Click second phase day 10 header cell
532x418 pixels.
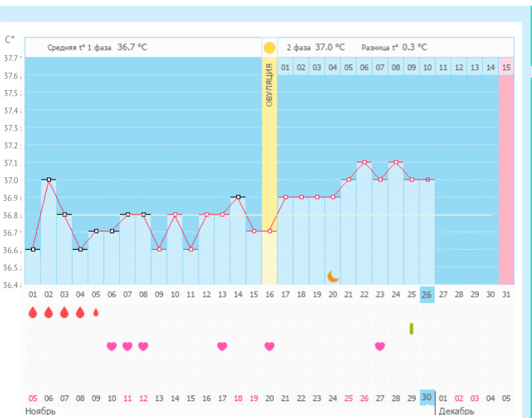coord(427,67)
